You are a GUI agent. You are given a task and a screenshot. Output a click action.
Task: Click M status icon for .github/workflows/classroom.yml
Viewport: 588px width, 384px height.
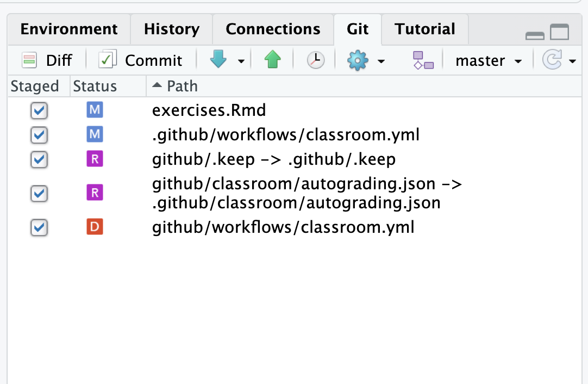[x=95, y=134]
